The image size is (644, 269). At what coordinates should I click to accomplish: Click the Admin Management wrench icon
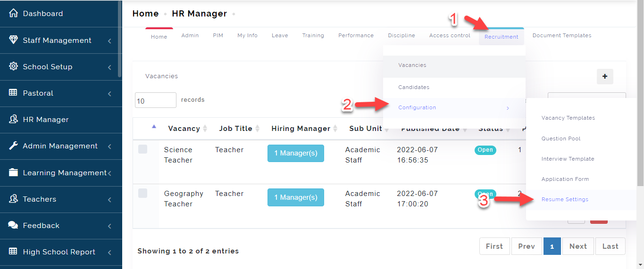[13, 146]
